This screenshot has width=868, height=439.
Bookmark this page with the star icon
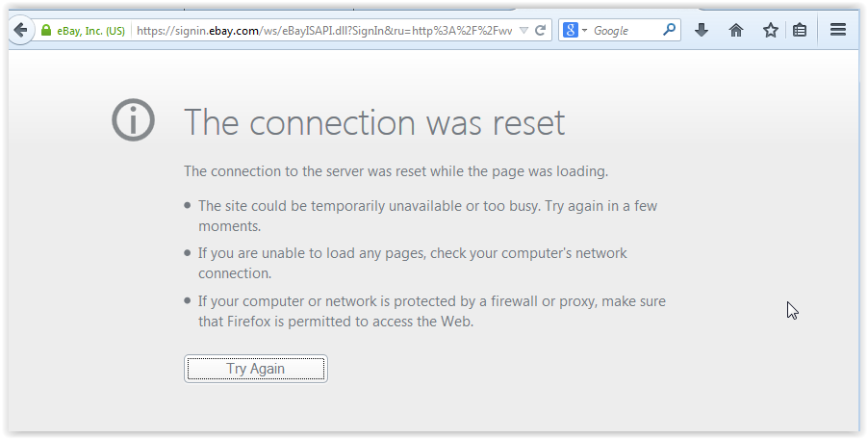771,30
